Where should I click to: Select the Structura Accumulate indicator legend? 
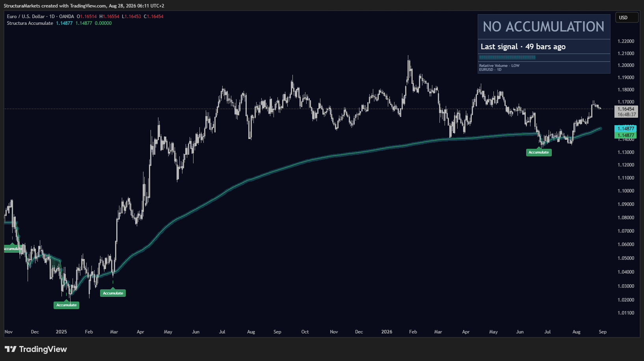point(30,23)
